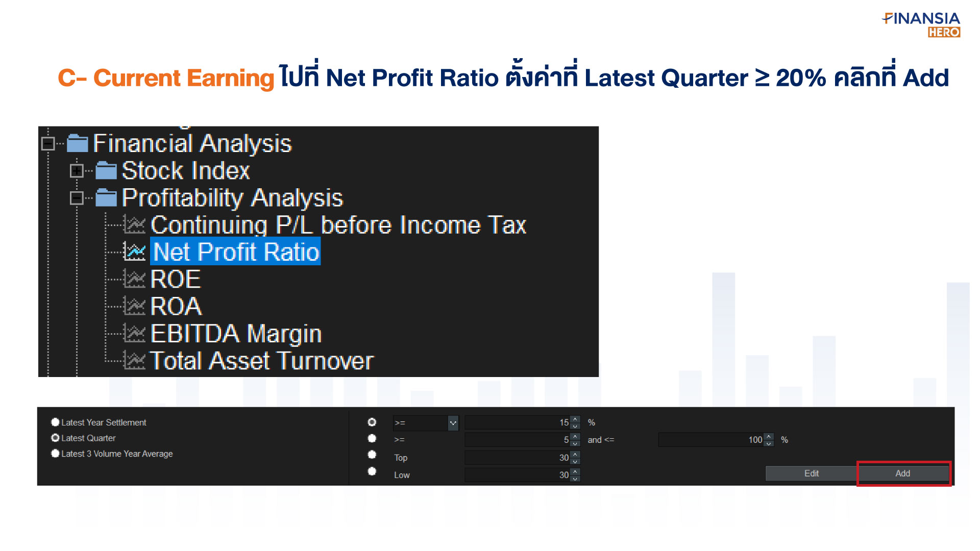980x551 pixels.
Task: Click the Add button
Action: point(901,473)
